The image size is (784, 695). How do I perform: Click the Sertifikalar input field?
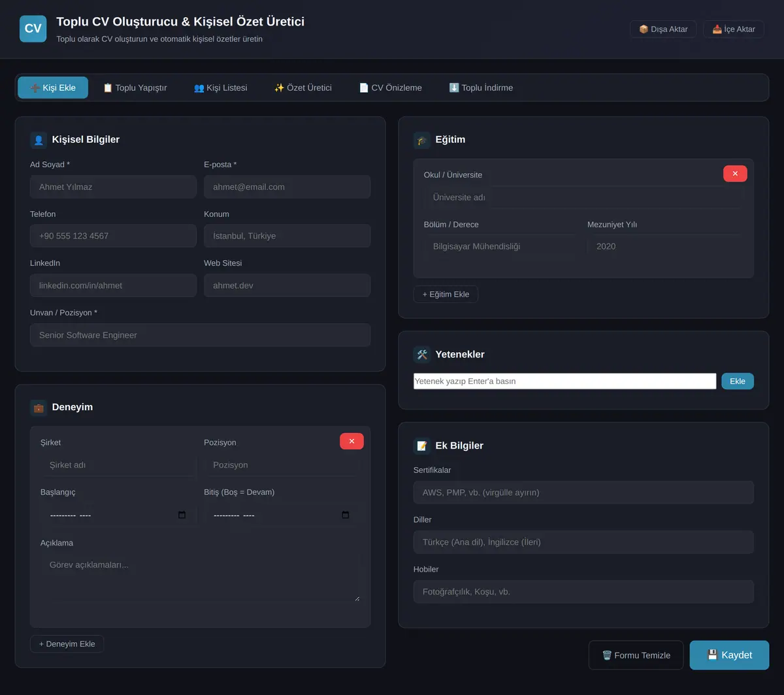pos(583,493)
